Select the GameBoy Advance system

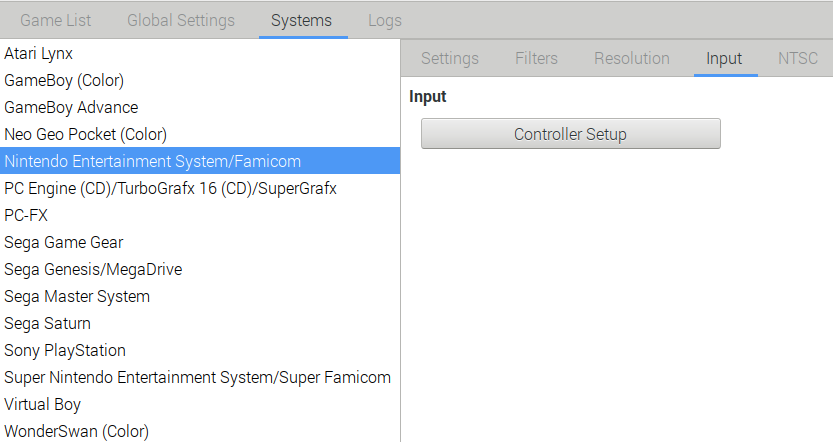[200, 107]
